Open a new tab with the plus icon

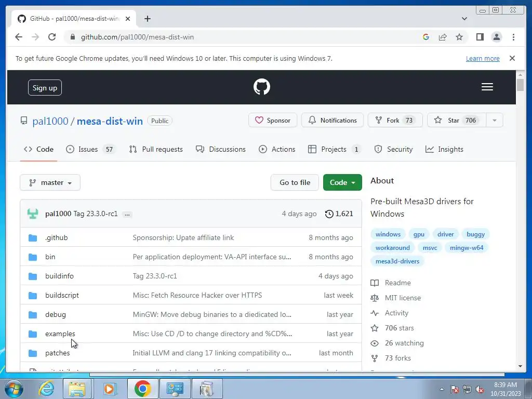[x=147, y=19]
